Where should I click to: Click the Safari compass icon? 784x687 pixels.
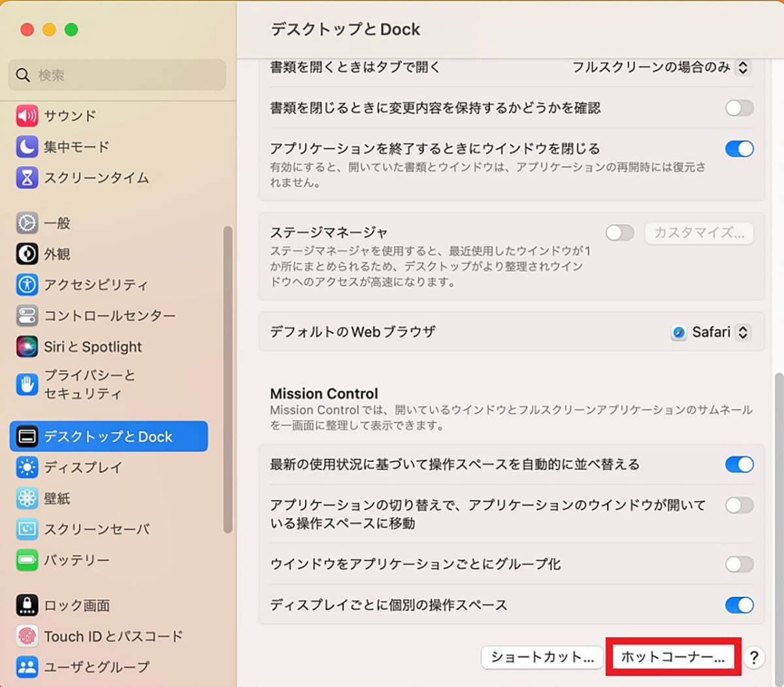click(x=679, y=333)
